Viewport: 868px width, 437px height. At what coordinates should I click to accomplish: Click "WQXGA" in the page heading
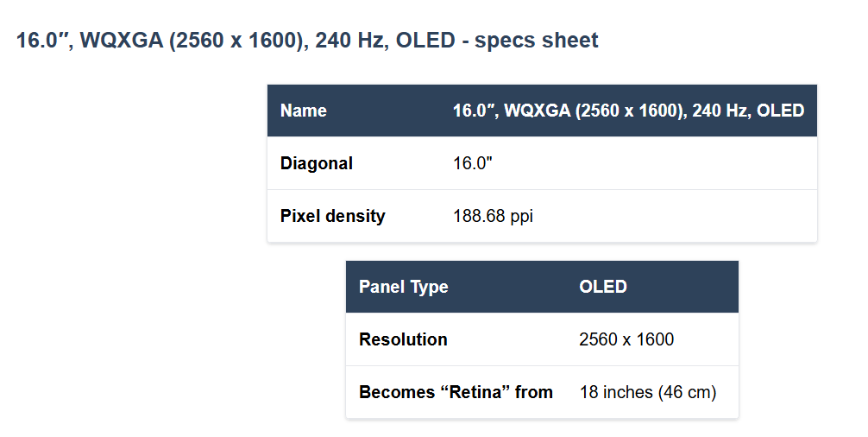122,41
